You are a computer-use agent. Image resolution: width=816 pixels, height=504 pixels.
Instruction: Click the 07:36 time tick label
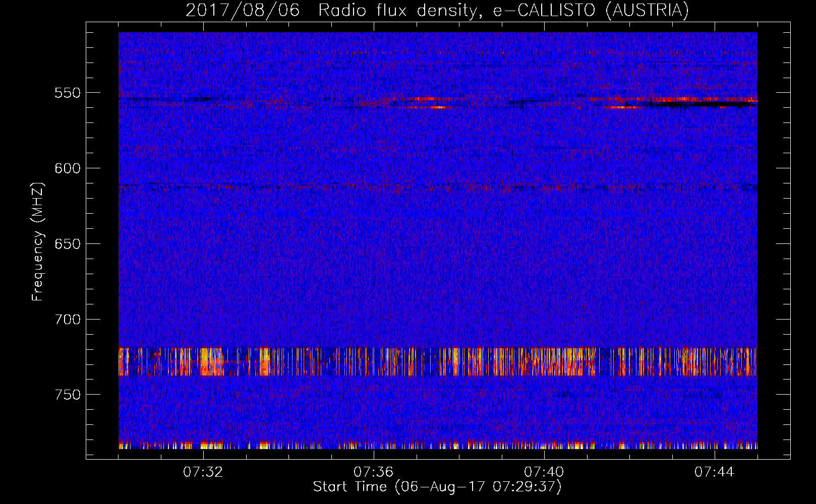[x=374, y=472]
